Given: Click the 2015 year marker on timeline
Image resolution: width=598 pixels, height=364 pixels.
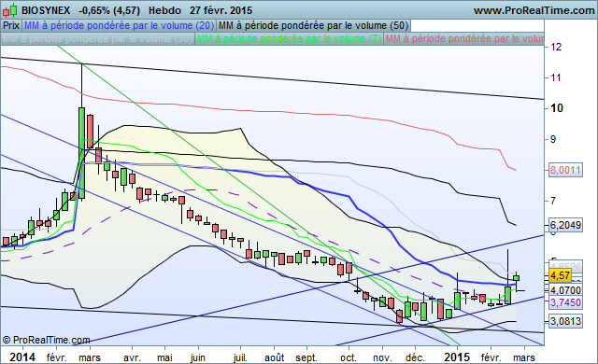Looking at the screenshot, I should click(457, 357).
